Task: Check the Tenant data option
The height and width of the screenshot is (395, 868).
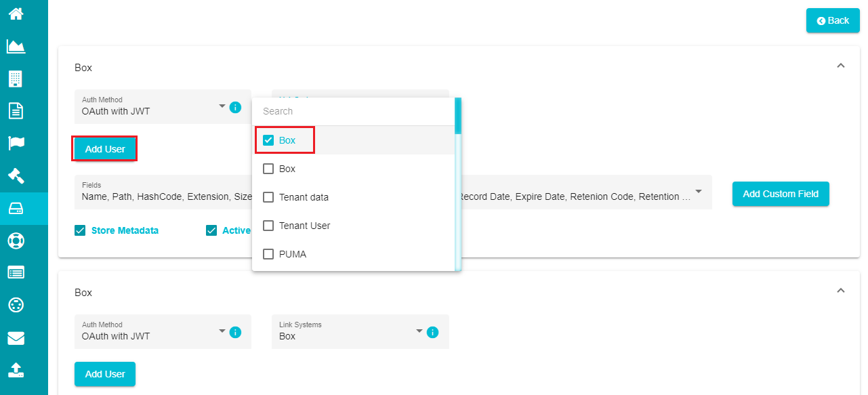Action: coord(268,197)
